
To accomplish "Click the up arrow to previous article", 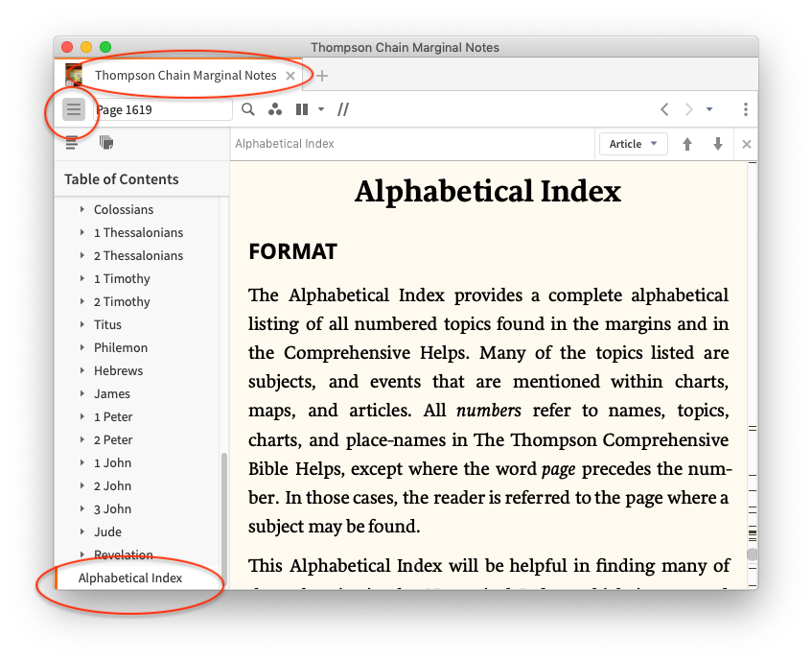I will click(x=687, y=144).
